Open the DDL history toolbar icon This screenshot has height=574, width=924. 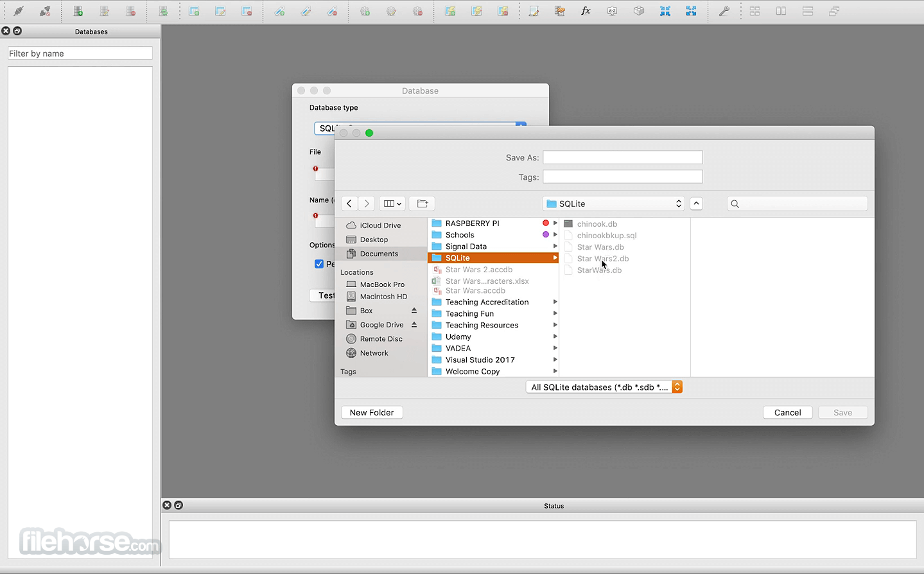(560, 11)
